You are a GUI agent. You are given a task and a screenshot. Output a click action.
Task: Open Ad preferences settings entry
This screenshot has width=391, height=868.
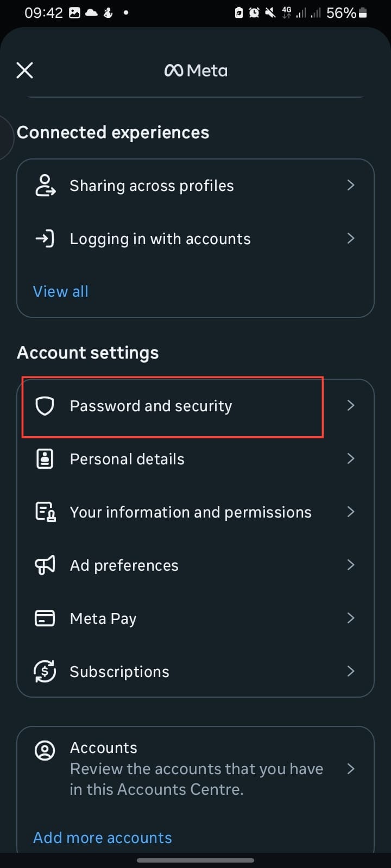(124, 565)
